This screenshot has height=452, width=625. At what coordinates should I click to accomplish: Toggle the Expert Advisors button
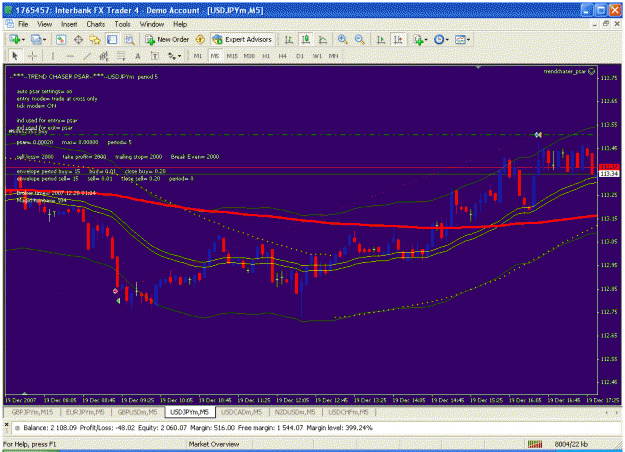click(x=243, y=39)
